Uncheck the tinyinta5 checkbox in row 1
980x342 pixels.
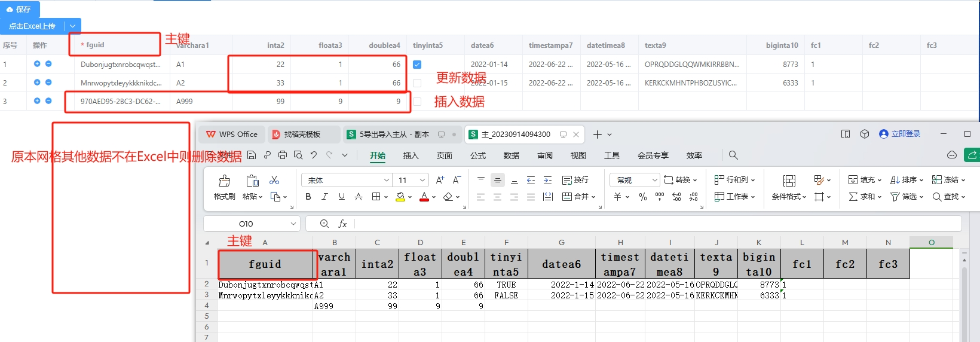417,65
